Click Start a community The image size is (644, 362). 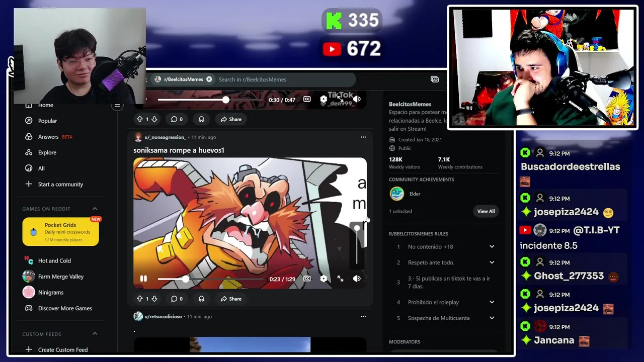click(x=60, y=184)
